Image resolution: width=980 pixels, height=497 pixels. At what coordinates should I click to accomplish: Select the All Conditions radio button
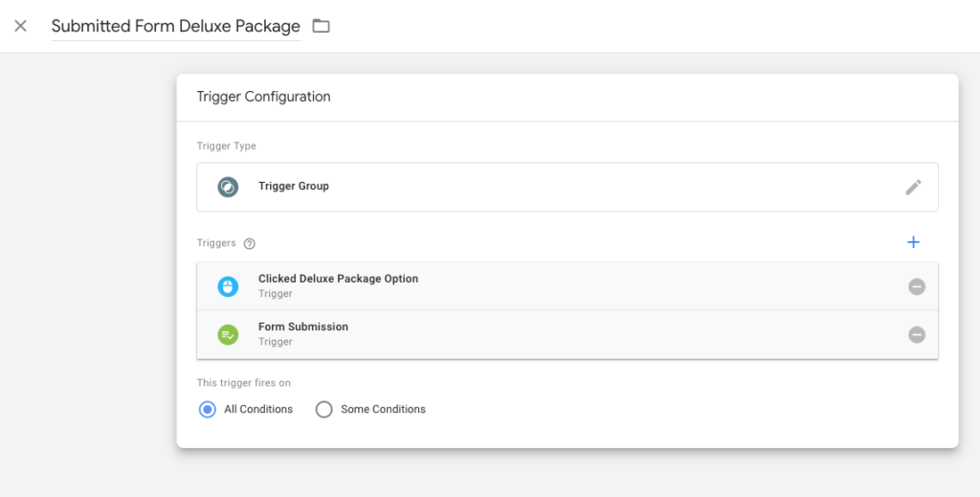point(208,410)
